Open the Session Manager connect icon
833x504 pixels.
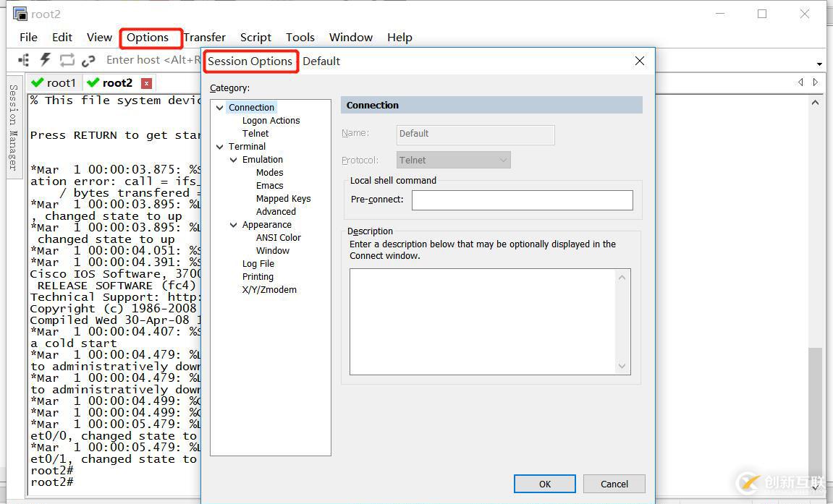pyautogui.click(x=23, y=60)
